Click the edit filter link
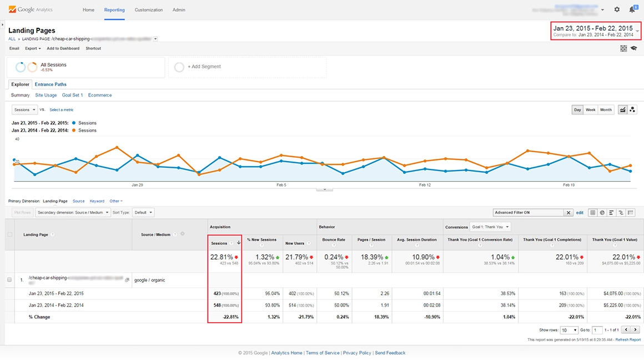This screenshot has height=361, width=644. (x=580, y=213)
